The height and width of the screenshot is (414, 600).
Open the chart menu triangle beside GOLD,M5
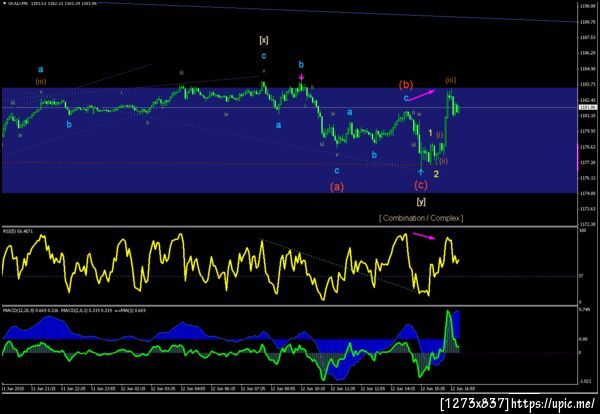point(4,3)
